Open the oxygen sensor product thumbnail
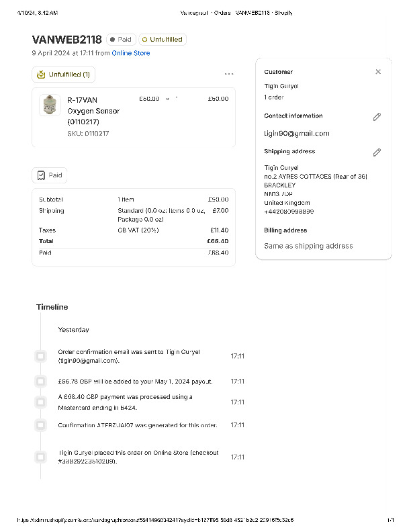This screenshot has width=411, height=532. tap(50, 105)
